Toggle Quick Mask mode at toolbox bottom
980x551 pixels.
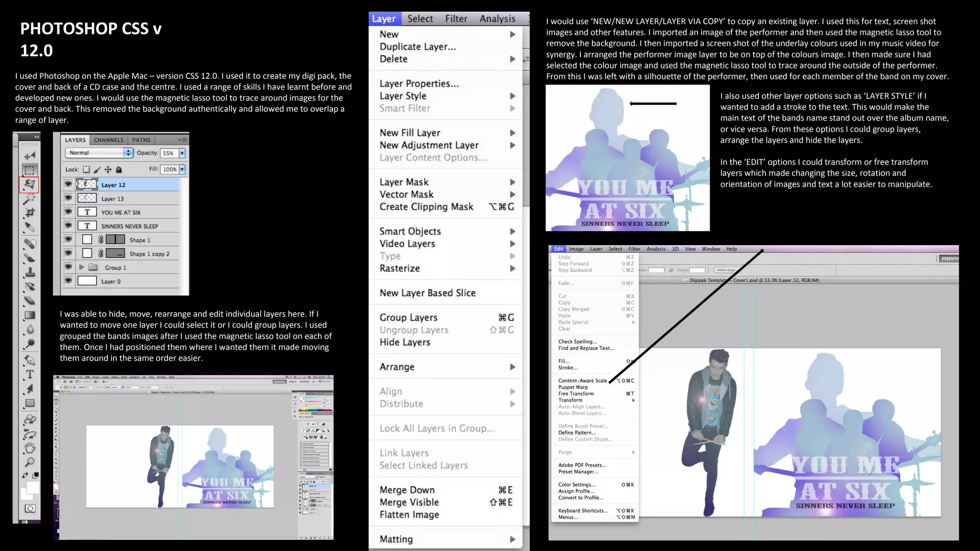point(30,508)
